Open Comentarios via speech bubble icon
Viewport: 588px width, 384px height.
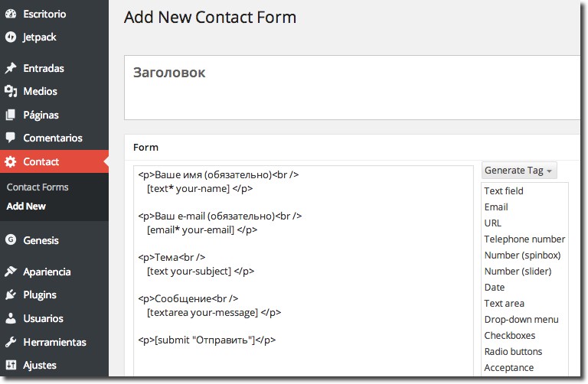point(11,138)
